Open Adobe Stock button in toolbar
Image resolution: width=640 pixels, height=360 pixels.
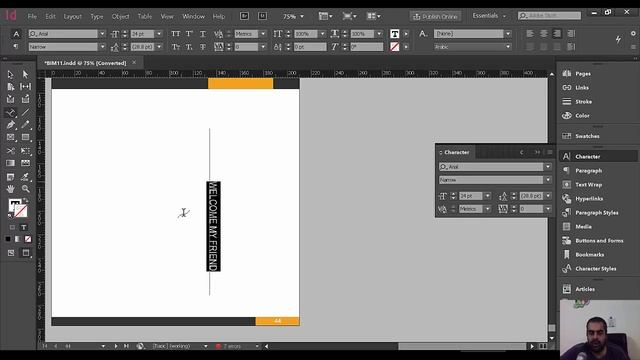(262, 16)
